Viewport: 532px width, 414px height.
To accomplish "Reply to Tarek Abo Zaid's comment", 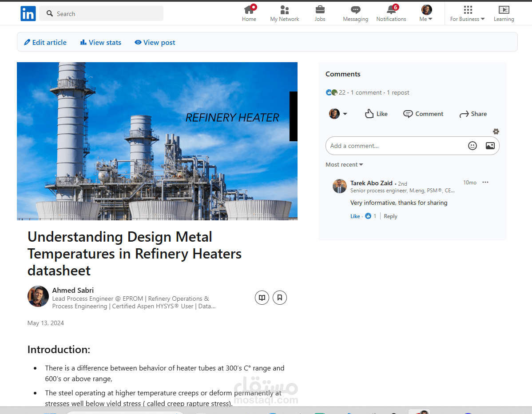I will click(390, 216).
